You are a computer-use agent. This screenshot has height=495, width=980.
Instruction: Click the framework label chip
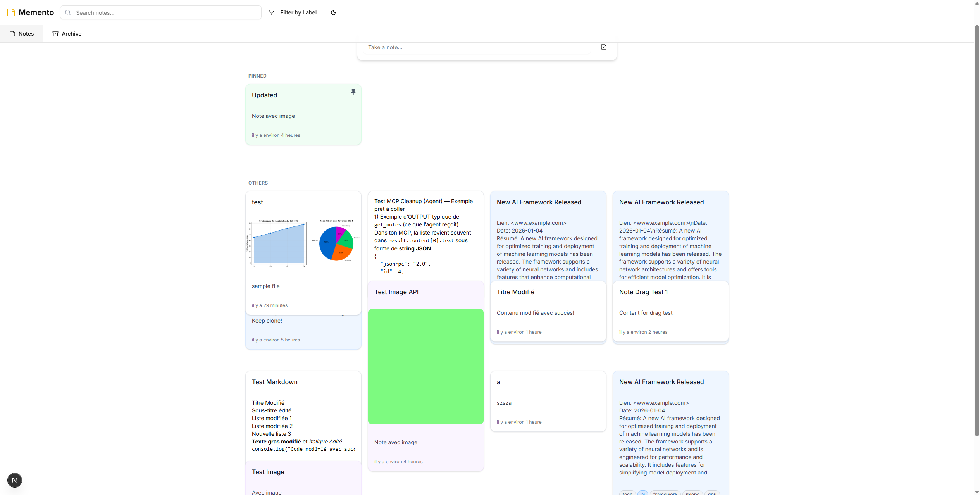[x=665, y=493]
